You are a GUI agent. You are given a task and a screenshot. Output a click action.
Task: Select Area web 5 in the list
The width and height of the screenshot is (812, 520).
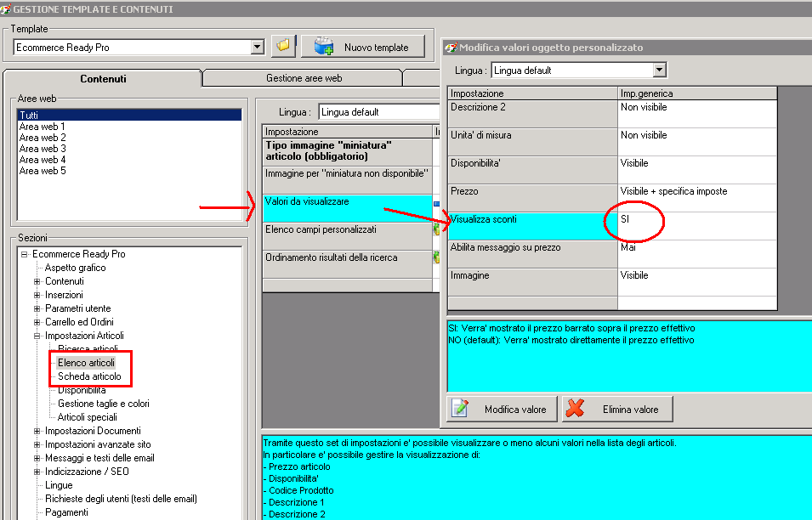(x=43, y=171)
